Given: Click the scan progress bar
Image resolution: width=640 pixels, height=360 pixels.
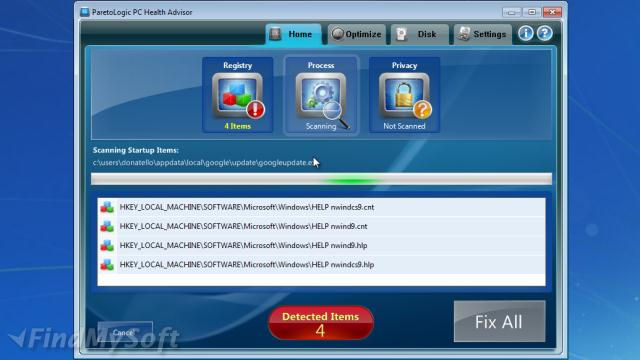Looking at the screenshot, I should click(x=321, y=179).
